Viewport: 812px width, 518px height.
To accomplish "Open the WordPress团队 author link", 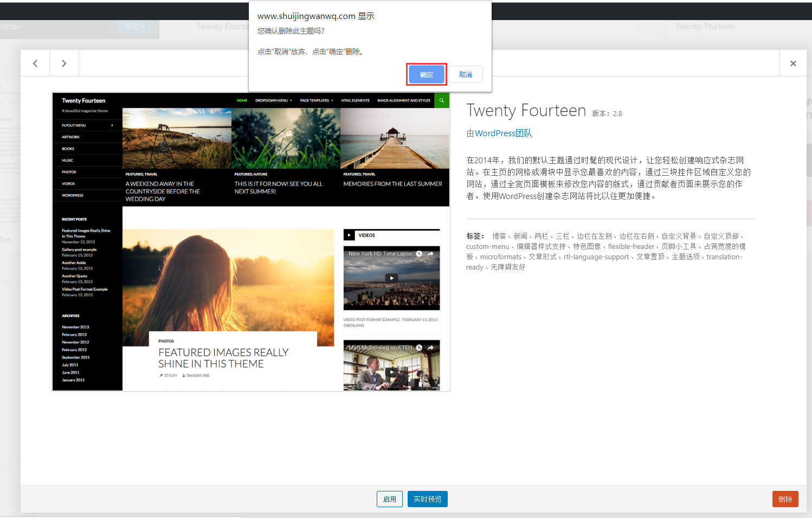I will (503, 133).
